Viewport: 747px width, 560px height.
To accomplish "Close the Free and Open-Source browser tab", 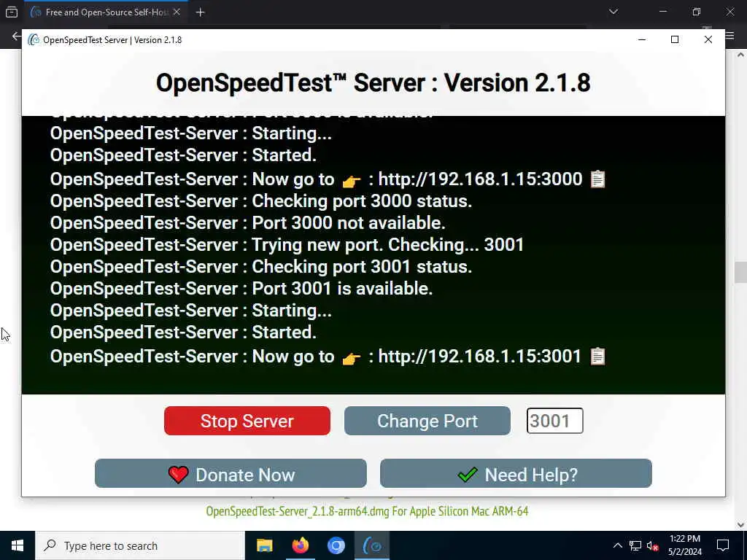I will coord(177,12).
